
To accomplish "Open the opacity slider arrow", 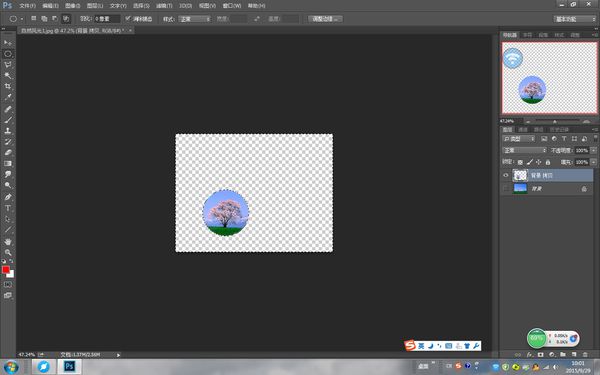I will 593,150.
